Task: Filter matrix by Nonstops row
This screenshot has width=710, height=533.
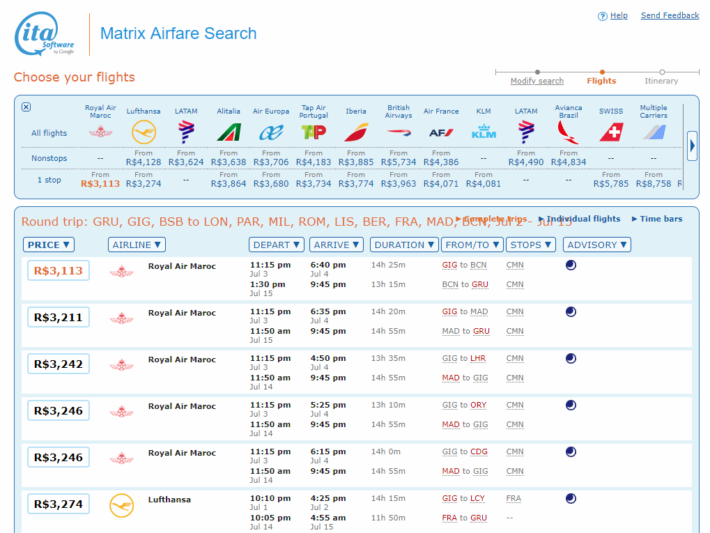Action: click(49, 158)
